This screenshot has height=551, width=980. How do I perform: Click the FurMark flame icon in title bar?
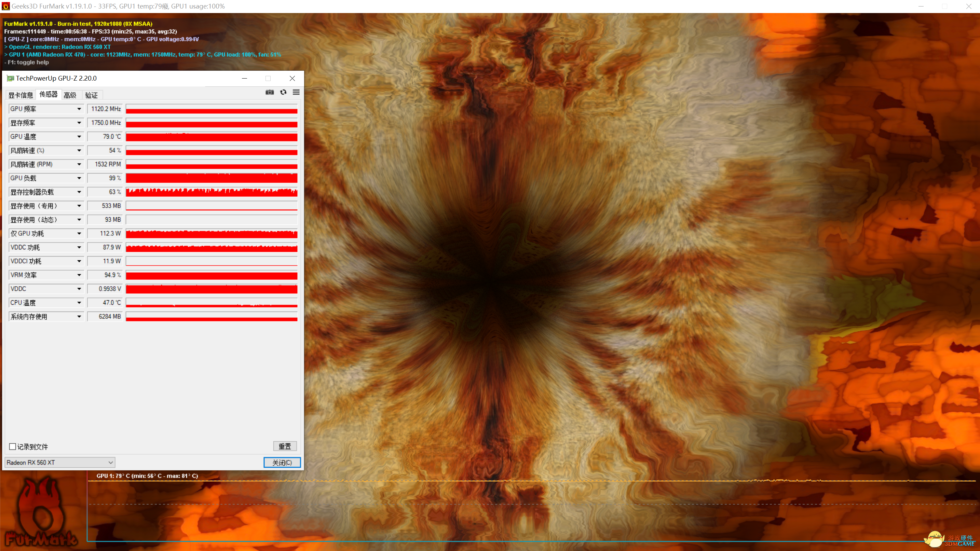[6, 6]
